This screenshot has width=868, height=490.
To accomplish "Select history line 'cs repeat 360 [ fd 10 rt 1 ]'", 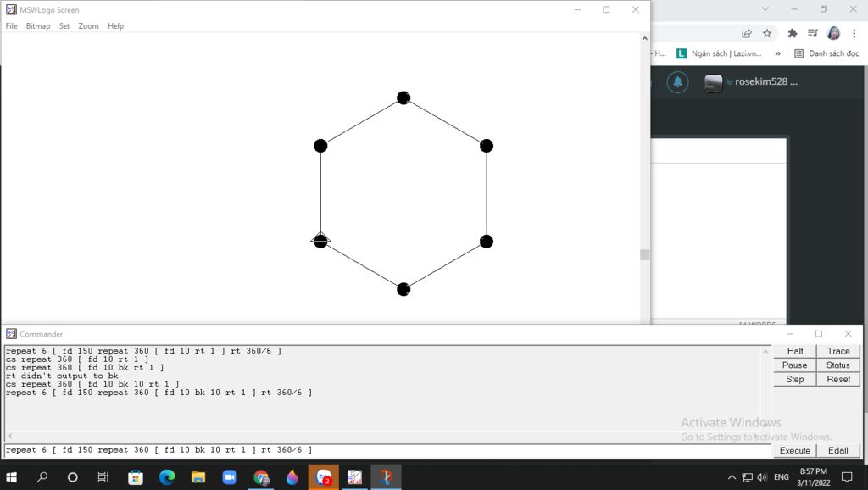I will 77,359.
